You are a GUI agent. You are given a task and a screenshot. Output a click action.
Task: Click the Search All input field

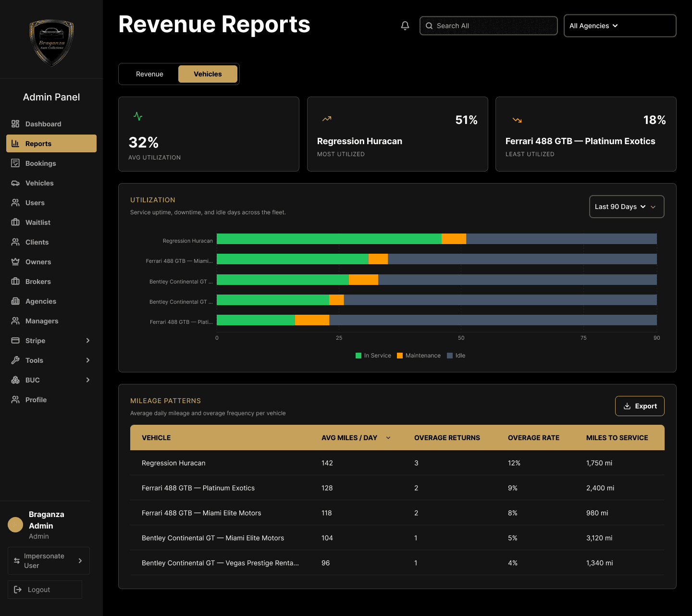[x=488, y=26]
